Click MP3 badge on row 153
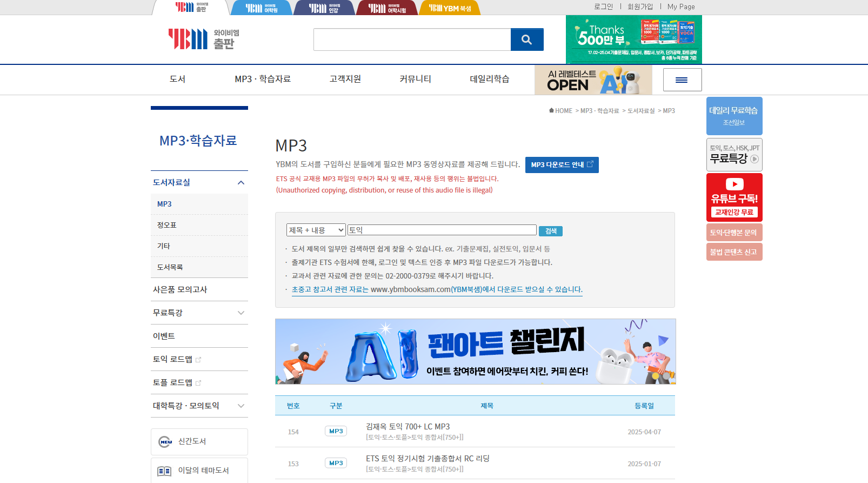 [336, 463]
